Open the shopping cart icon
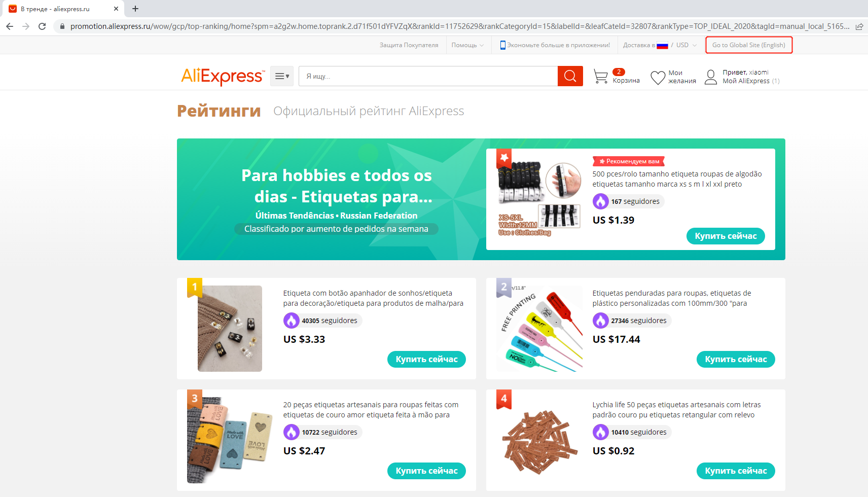 (x=601, y=77)
